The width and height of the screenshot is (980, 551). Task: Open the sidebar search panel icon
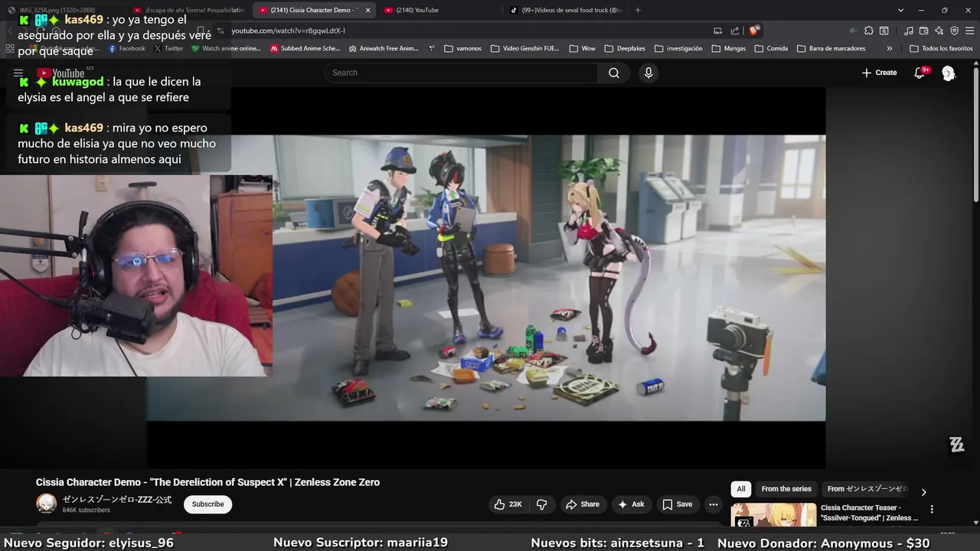pyautogui.click(x=884, y=31)
